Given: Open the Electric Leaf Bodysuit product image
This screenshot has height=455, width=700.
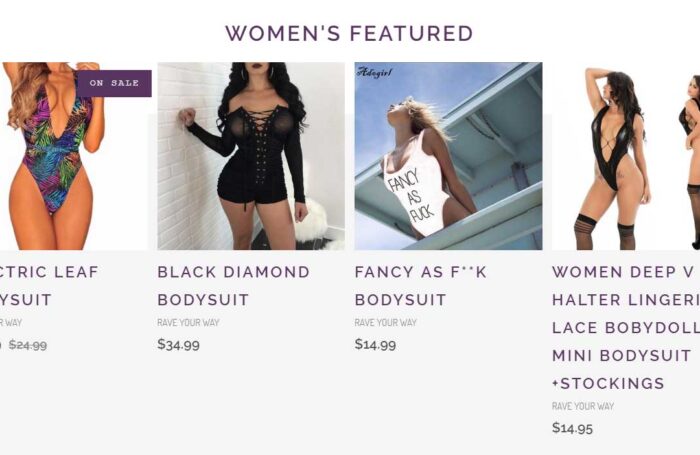Looking at the screenshot, I should tap(74, 156).
